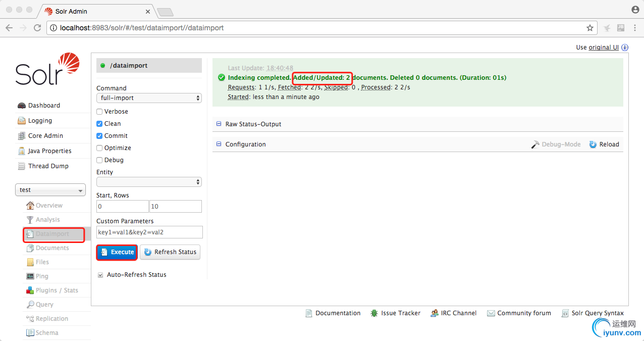Select the Solr Admin browser tab
The height and width of the screenshot is (341, 644).
[x=97, y=11]
